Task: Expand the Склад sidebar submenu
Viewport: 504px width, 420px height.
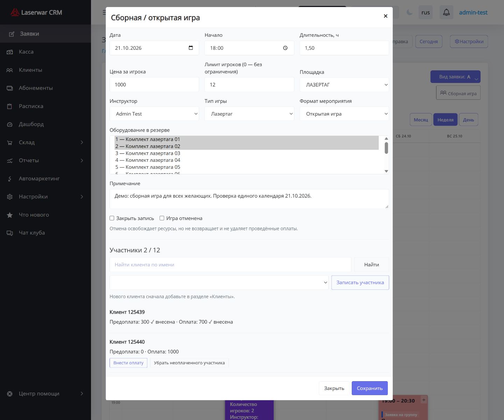Action: (82, 142)
